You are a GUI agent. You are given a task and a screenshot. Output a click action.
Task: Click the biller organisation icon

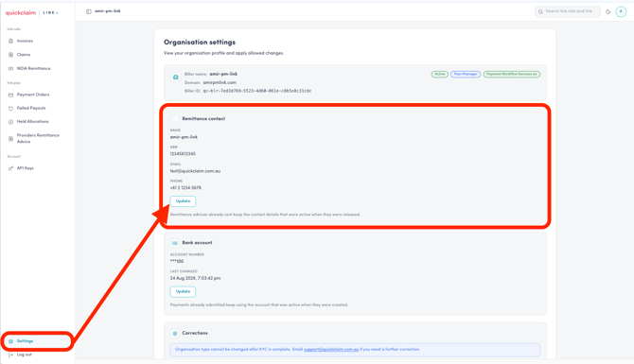175,77
